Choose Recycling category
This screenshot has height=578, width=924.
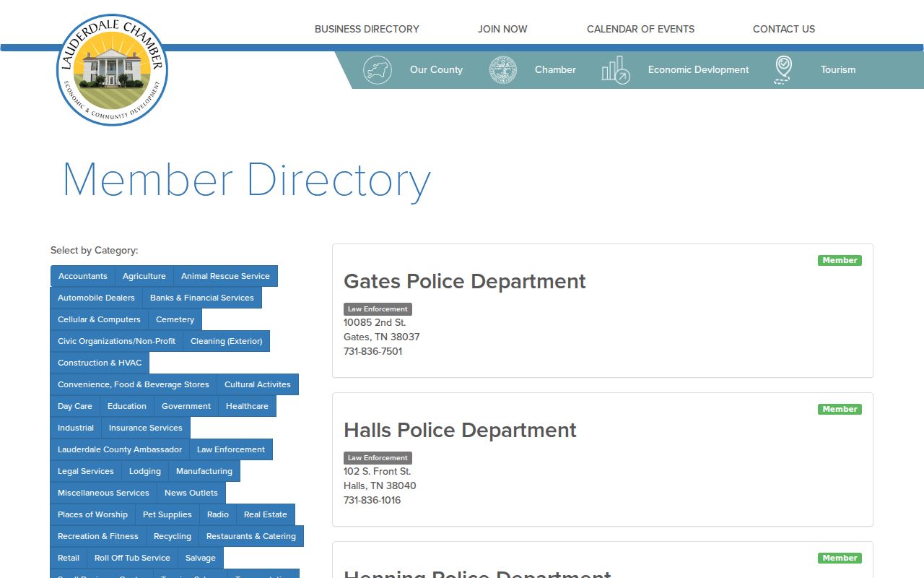(173, 536)
